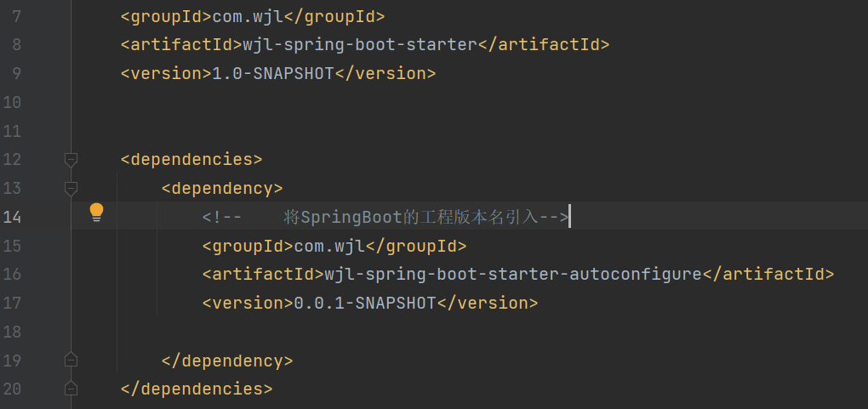Click the closing dependencies tag on line 20
868x409 pixels.
[x=197, y=389]
